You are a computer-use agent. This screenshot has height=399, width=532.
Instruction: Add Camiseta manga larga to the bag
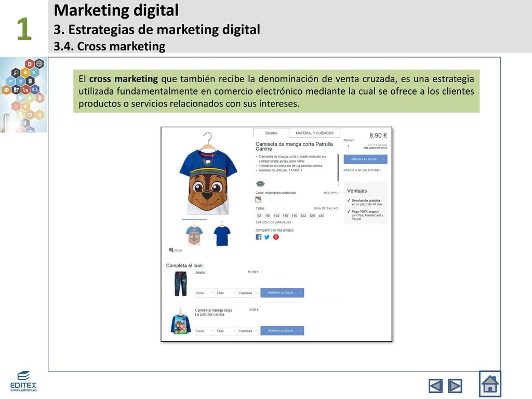(x=282, y=331)
